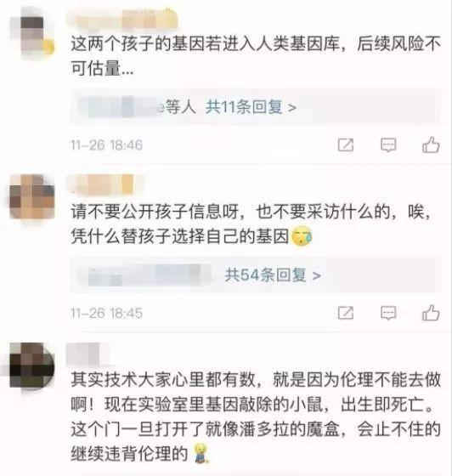Share the second comment posted at 18:45

(x=346, y=313)
